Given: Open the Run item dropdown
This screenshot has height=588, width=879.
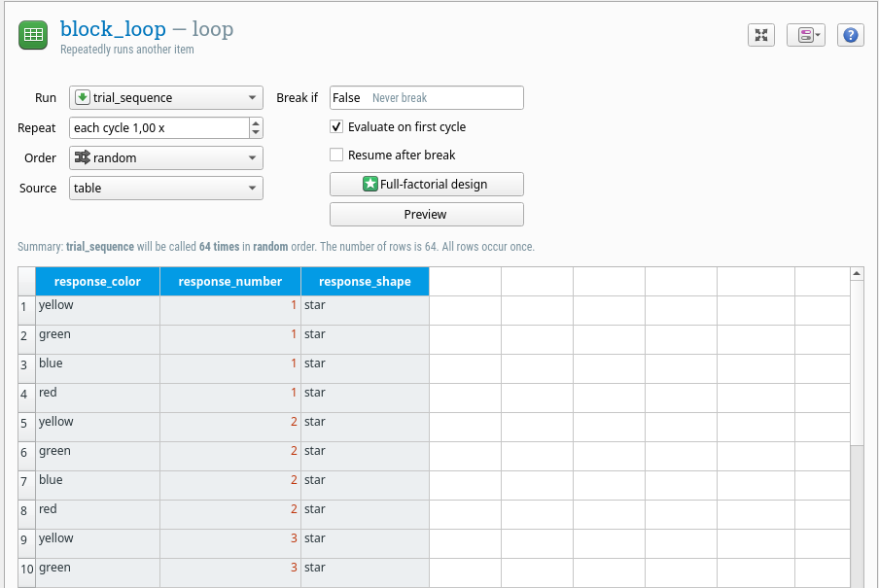Looking at the screenshot, I should coord(165,97).
